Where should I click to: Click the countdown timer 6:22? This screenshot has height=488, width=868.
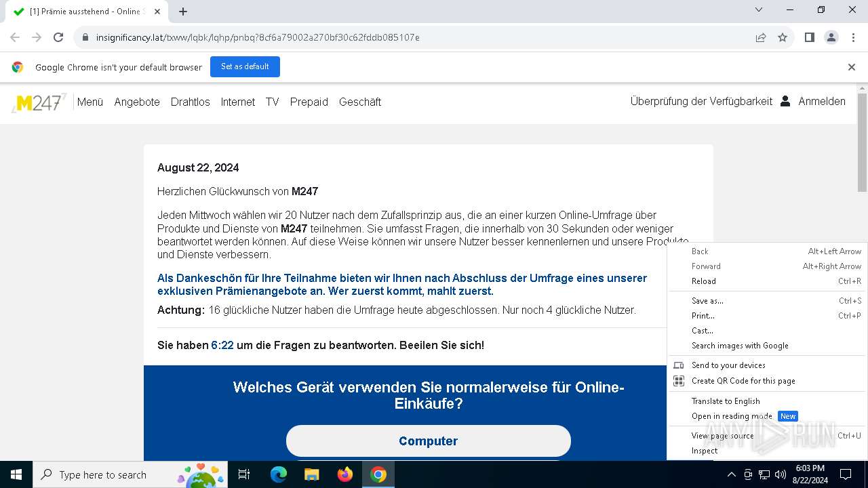(x=222, y=345)
